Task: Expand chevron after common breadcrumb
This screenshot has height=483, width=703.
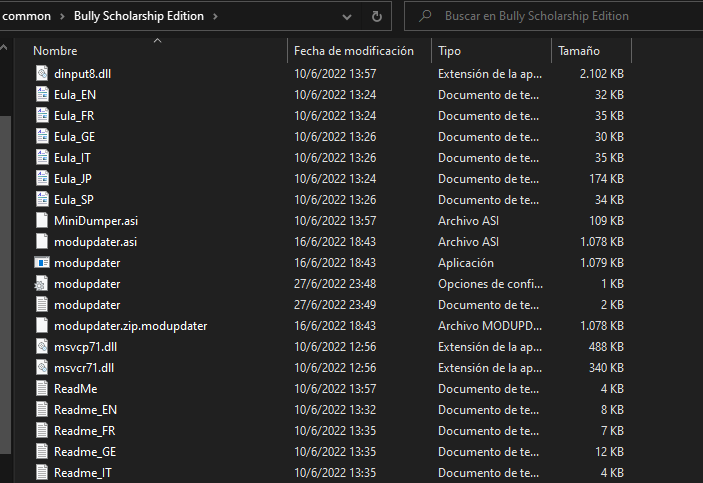Action: [64, 16]
